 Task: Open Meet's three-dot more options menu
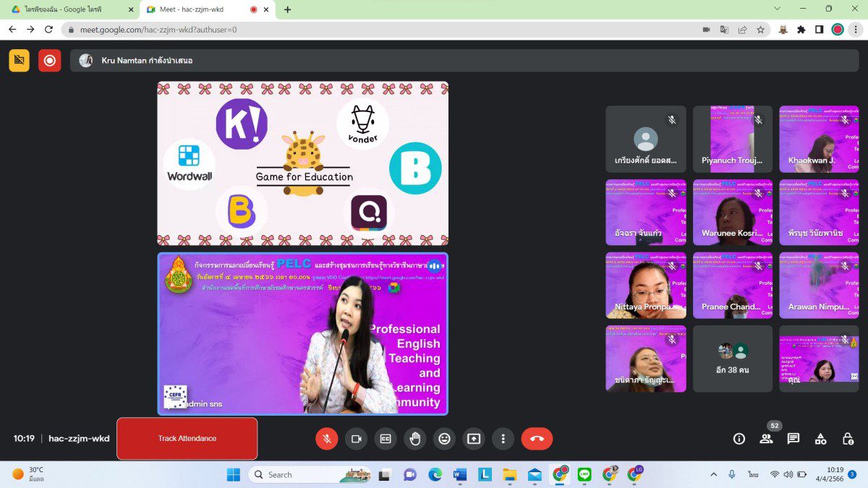click(x=503, y=438)
